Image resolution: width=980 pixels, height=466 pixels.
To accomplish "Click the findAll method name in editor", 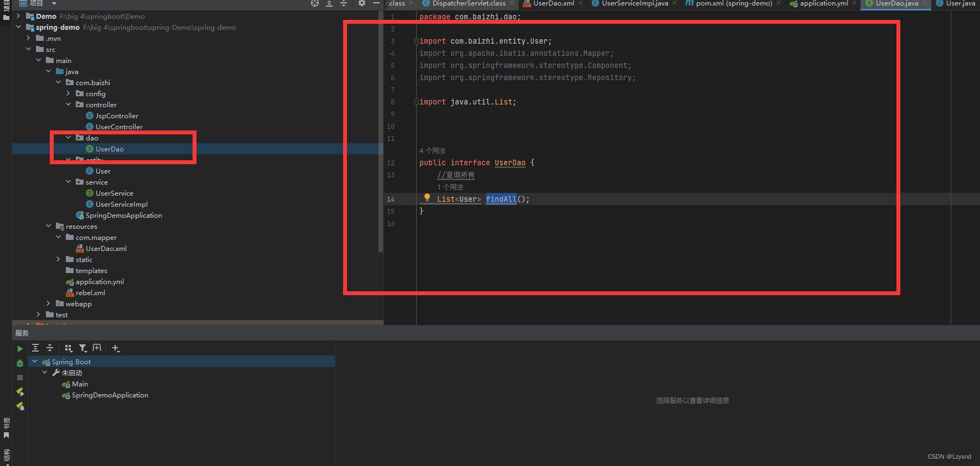I will (501, 199).
